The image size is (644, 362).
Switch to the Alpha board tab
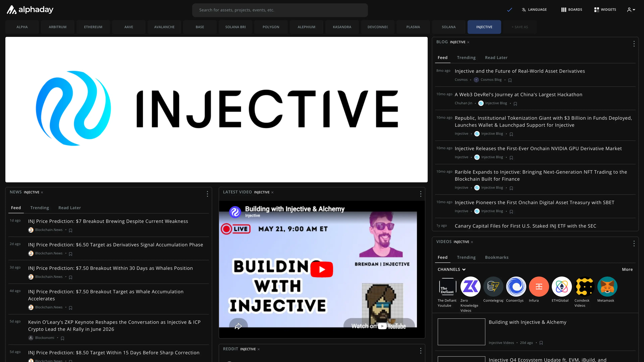22,27
